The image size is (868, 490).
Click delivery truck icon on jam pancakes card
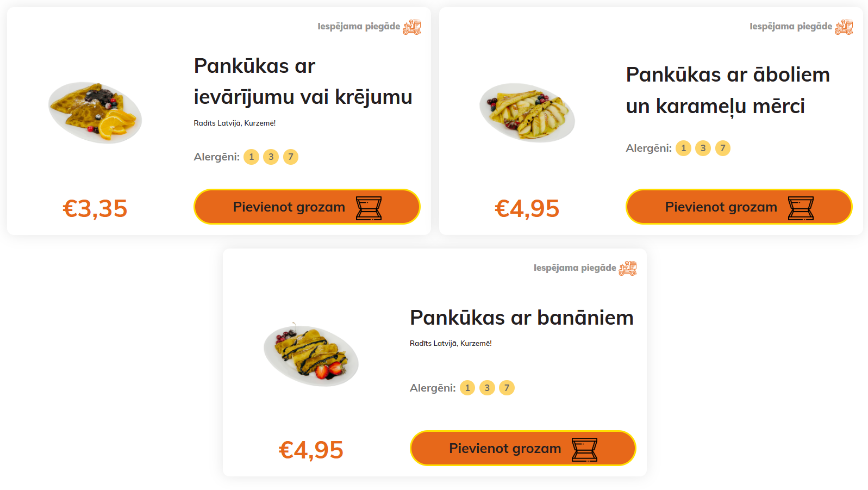point(412,27)
